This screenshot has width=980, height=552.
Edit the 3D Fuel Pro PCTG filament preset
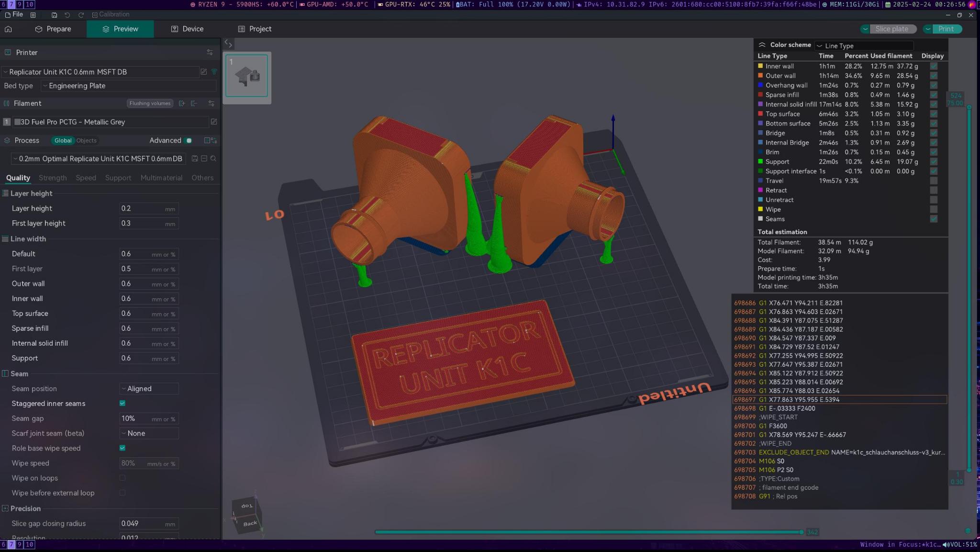coord(214,122)
